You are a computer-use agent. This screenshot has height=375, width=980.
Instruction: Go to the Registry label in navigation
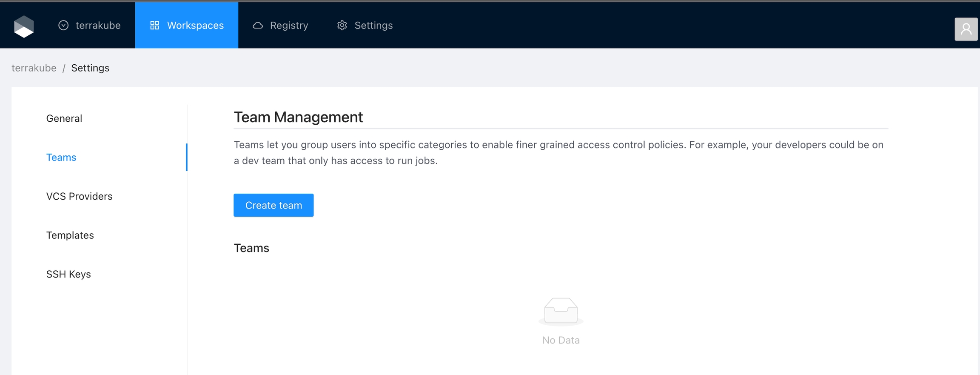coord(289,26)
